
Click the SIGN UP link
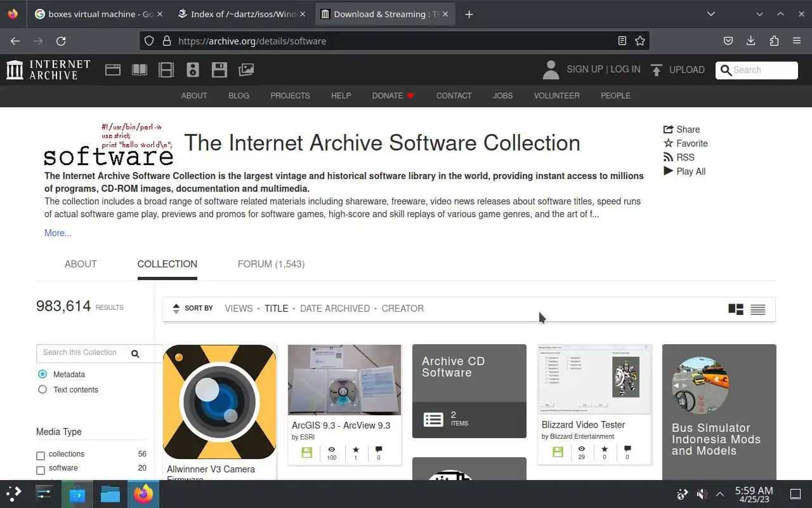coord(585,69)
